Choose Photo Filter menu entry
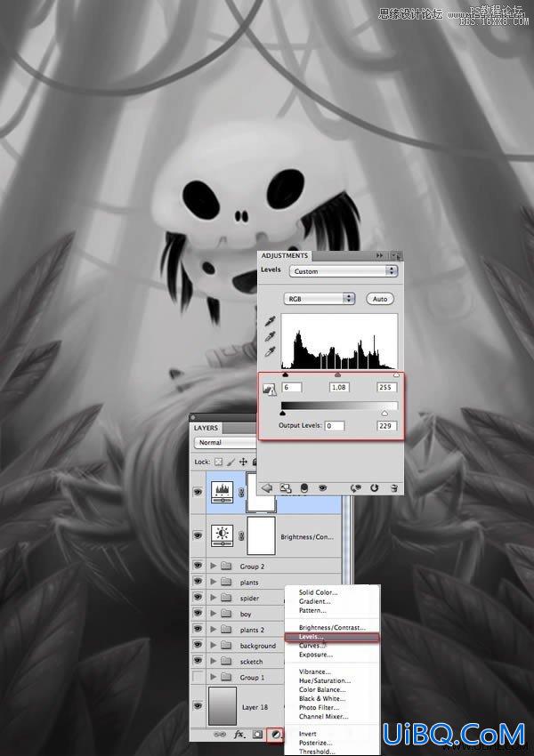 pos(319,707)
